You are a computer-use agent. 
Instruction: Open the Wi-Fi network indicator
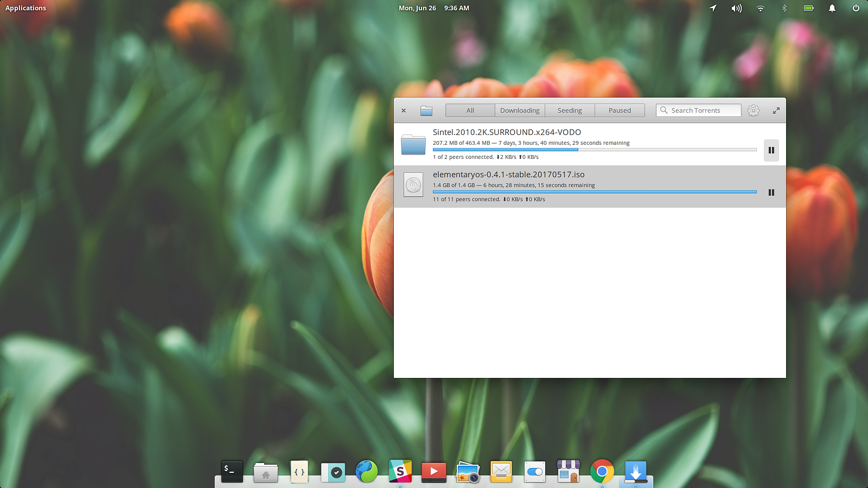761,8
